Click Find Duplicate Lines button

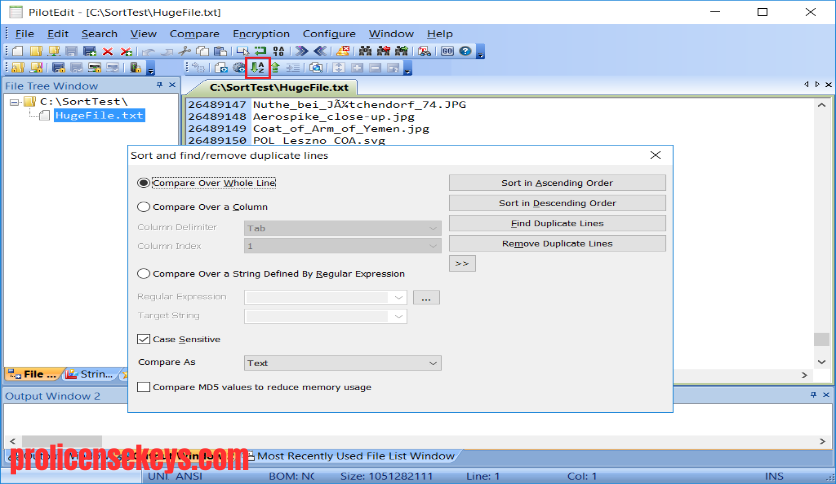point(557,223)
